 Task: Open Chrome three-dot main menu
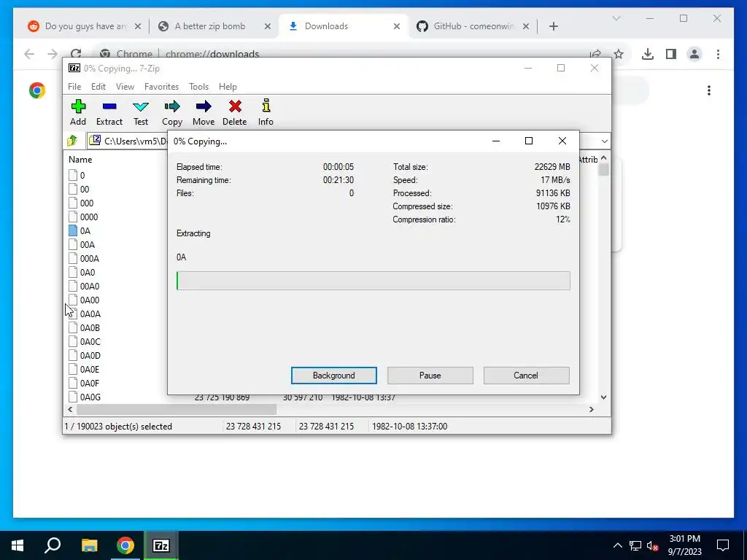coord(718,54)
